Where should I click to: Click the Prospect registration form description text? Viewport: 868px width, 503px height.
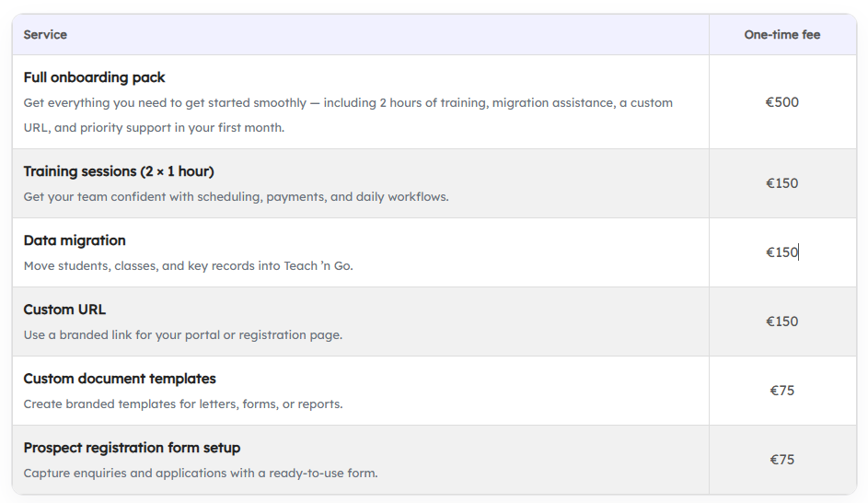[201, 474]
